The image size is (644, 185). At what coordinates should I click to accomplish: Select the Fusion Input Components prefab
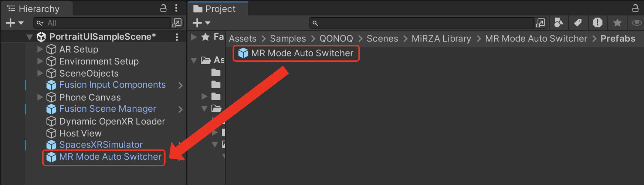coord(112,85)
